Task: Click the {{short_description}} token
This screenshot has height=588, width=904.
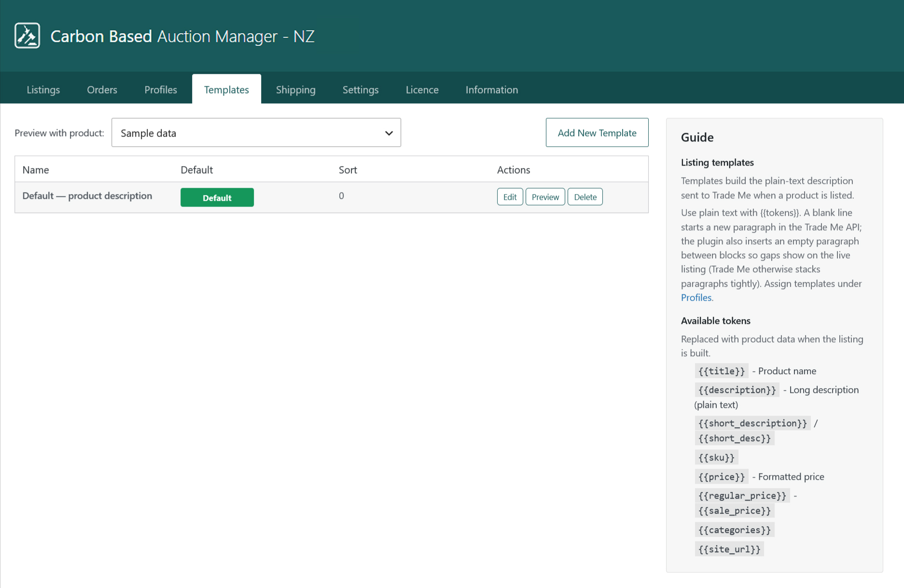Action: [x=752, y=423]
